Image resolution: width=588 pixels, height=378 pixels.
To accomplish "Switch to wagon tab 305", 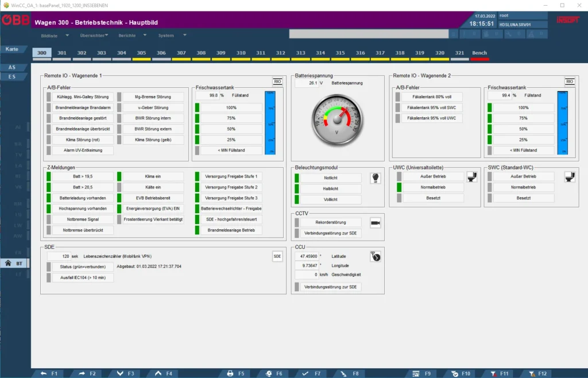I will coord(141,53).
